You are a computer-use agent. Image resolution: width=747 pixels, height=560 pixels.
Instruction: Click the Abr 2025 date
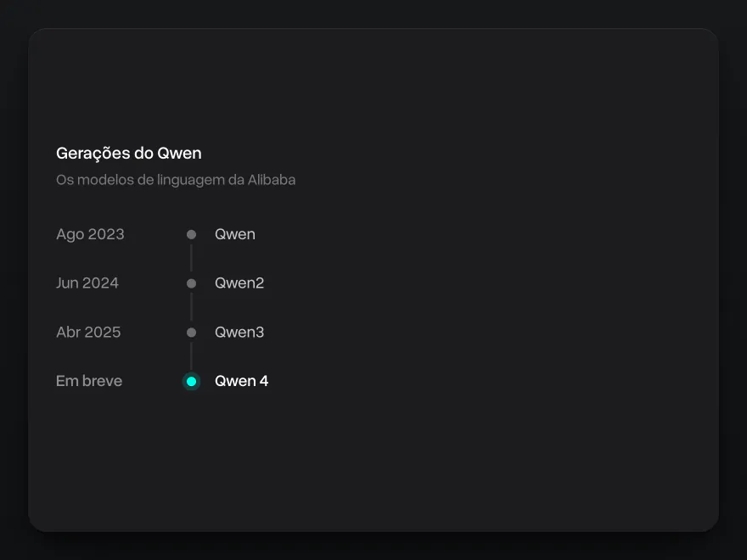click(x=88, y=332)
